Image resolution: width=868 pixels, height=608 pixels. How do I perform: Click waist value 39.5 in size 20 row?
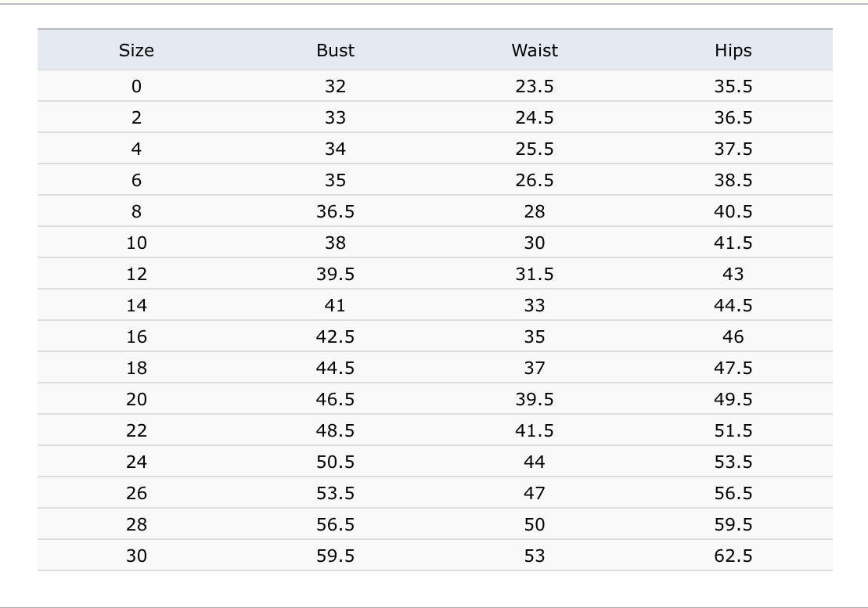tap(535, 399)
